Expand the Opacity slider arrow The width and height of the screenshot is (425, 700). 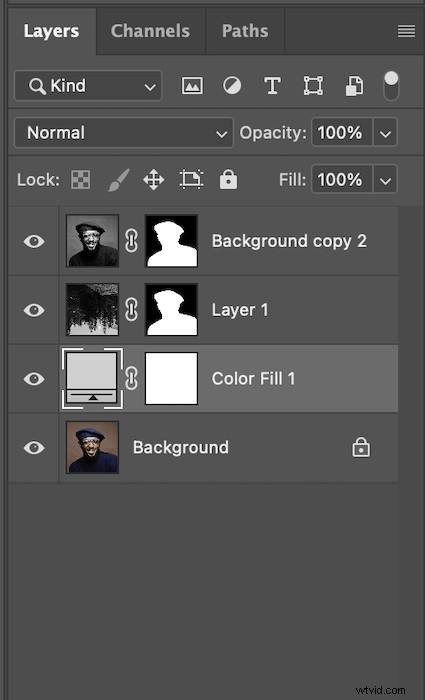(385, 133)
